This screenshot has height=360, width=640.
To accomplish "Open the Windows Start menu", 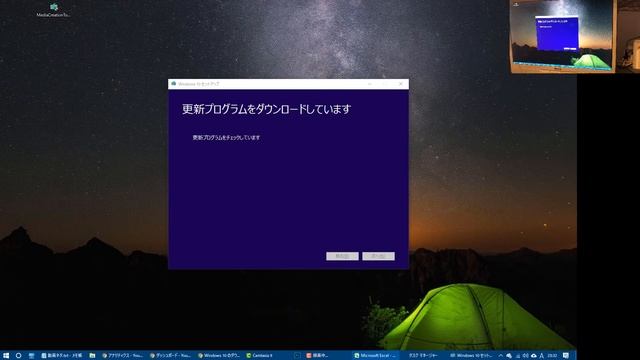I will pos(6,356).
